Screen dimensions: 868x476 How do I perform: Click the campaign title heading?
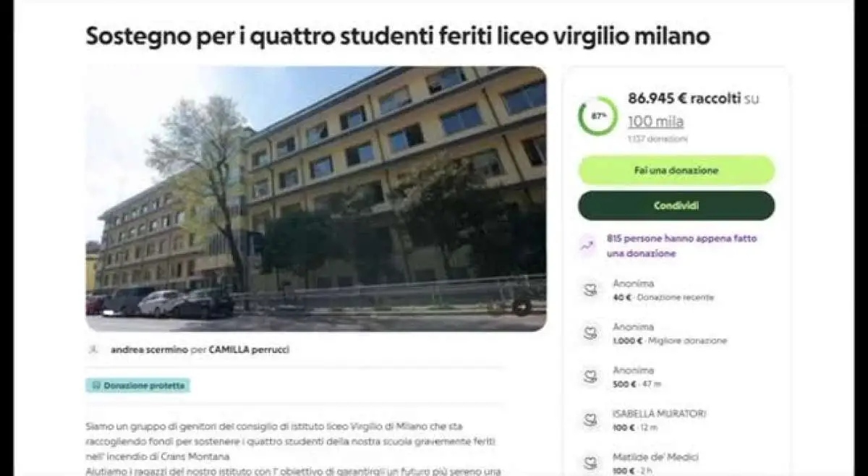398,35
